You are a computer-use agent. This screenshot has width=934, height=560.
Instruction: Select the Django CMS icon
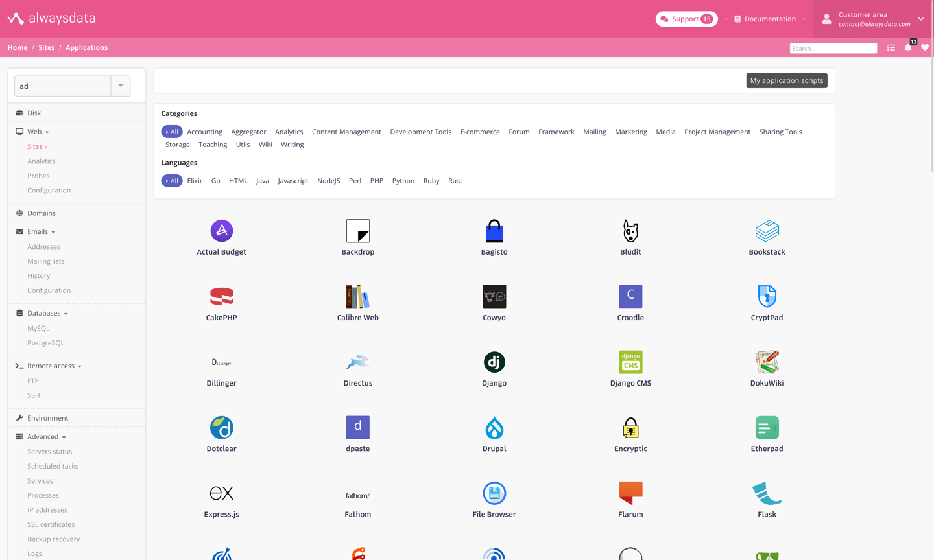630,362
